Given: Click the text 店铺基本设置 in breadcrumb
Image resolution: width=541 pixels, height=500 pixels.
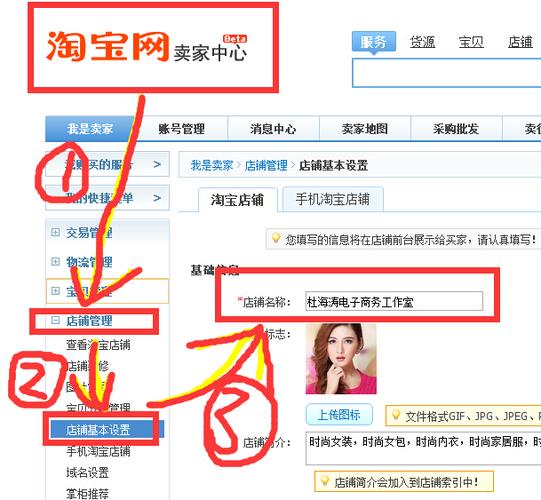Looking at the screenshot, I should tap(333, 165).
